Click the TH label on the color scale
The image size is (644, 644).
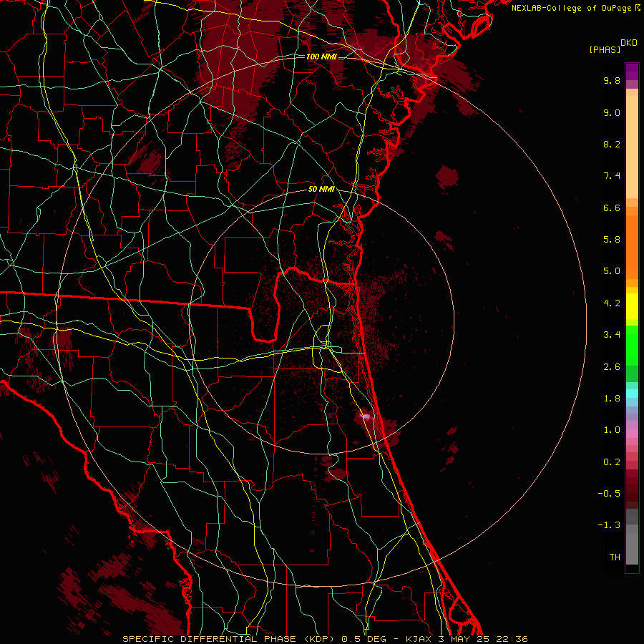615,557
